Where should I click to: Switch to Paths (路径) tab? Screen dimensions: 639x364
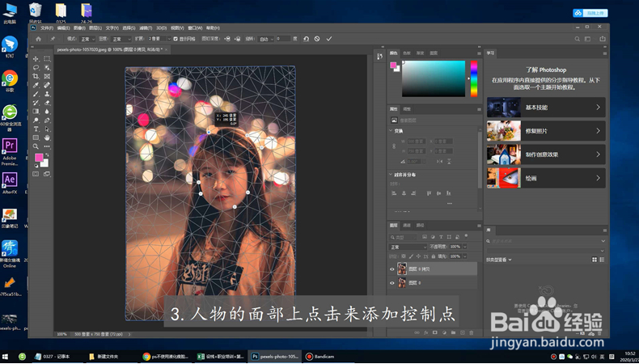click(x=420, y=226)
